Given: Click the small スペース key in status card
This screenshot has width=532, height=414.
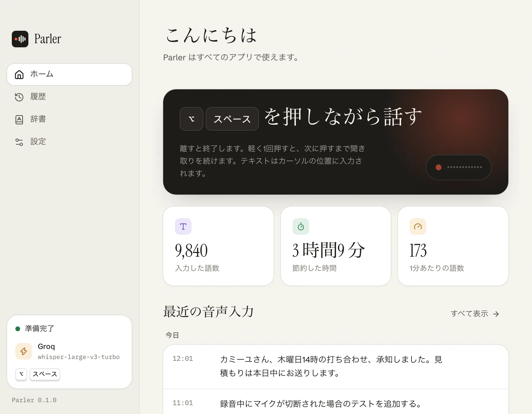Looking at the screenshot, I should 45,374.
